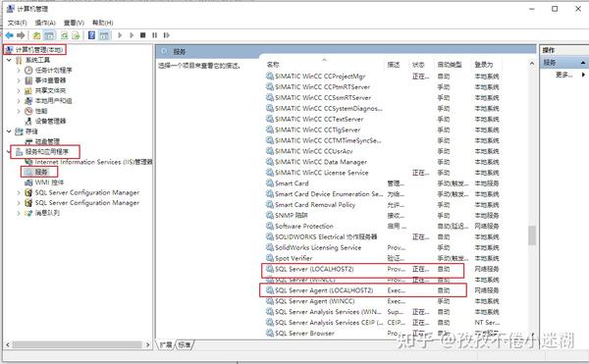Click gear icon of SQL Server Agent (LOCALHOST2)
Screen dimensions: 589x364
tap(270, 290)
